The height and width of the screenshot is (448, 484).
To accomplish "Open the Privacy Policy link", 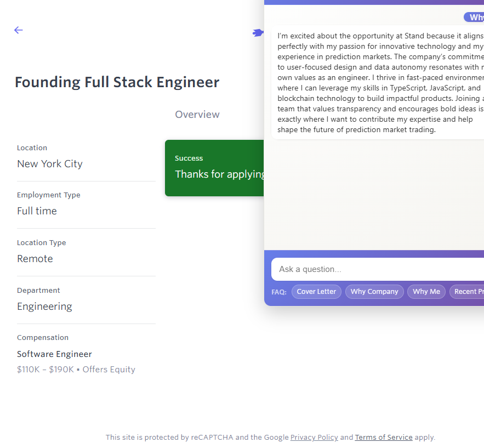I will pos(314,438).
